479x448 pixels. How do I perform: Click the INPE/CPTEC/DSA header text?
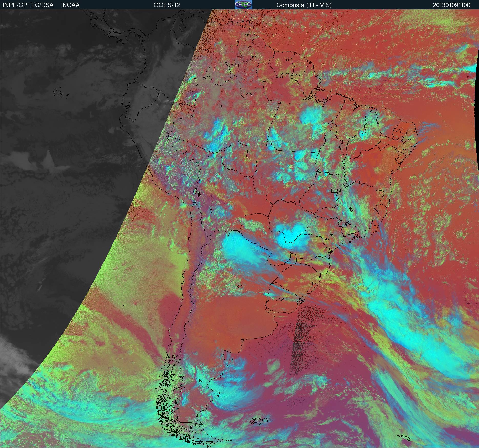pyautogui.click(x=28, y=5)
